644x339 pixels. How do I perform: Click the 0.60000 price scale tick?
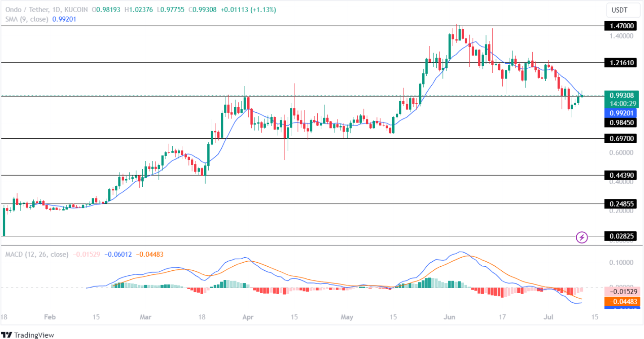622,153
